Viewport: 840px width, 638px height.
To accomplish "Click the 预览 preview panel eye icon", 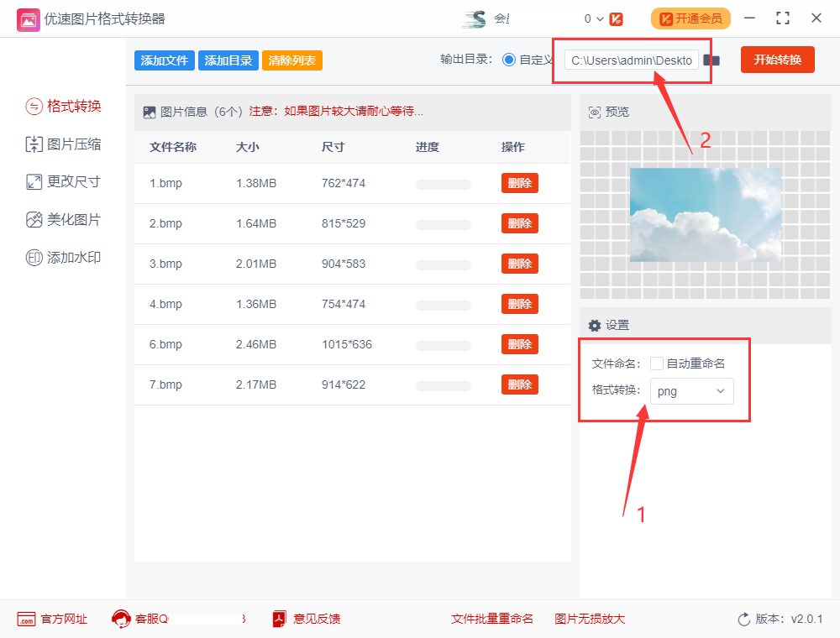I will pyautogui.click(x=593, y=111).
